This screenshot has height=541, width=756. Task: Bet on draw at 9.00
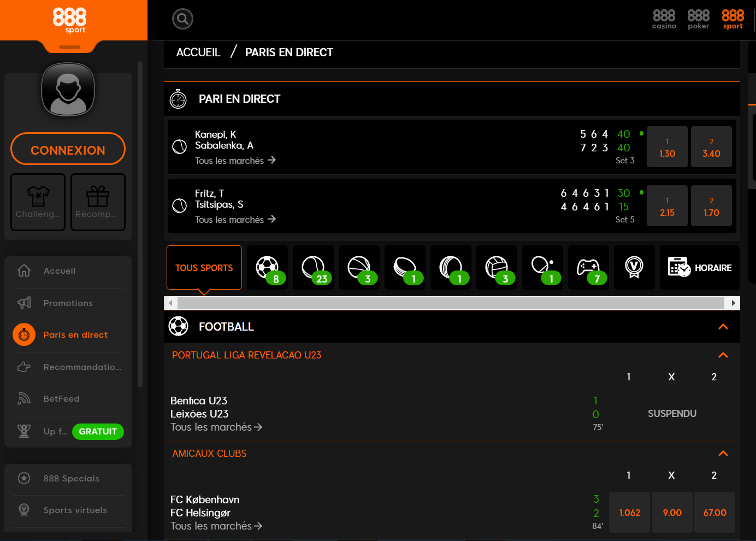pyautogui.click(x=672, y=513)
